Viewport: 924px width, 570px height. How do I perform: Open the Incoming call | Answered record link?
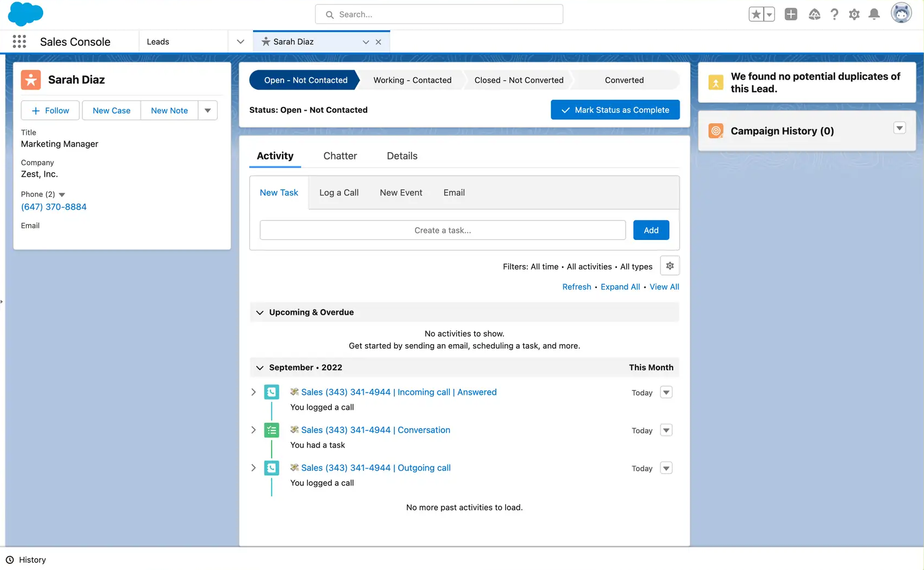[x=399, y=392]
